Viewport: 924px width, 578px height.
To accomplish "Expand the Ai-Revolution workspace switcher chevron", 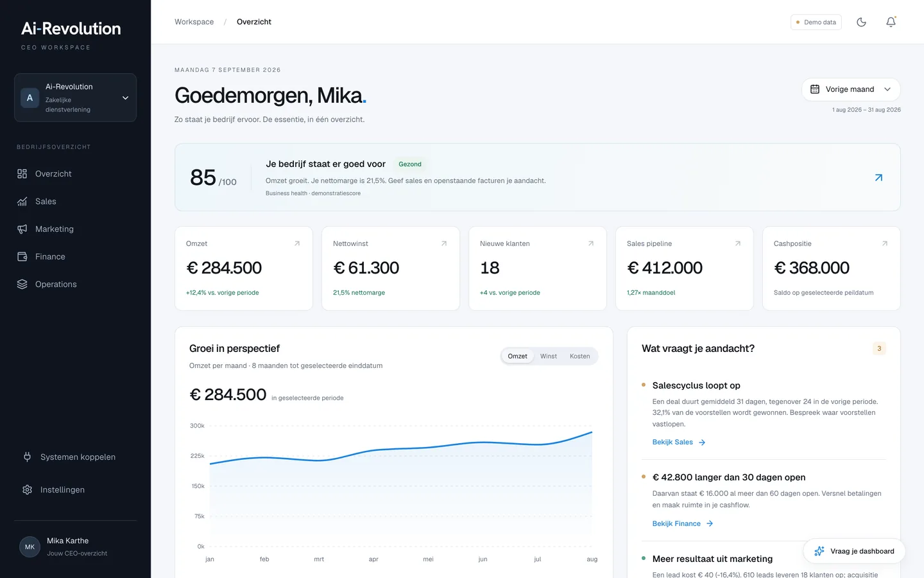I will pos(125,98).
